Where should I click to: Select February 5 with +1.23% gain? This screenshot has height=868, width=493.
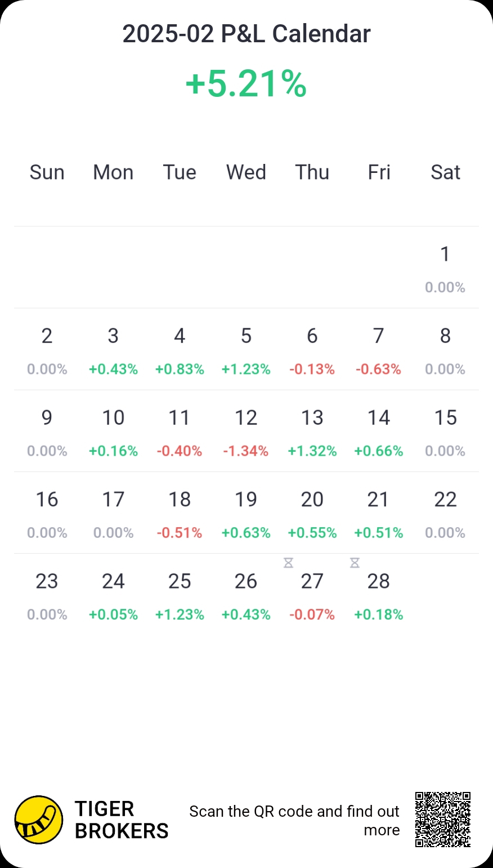[246, 350]
